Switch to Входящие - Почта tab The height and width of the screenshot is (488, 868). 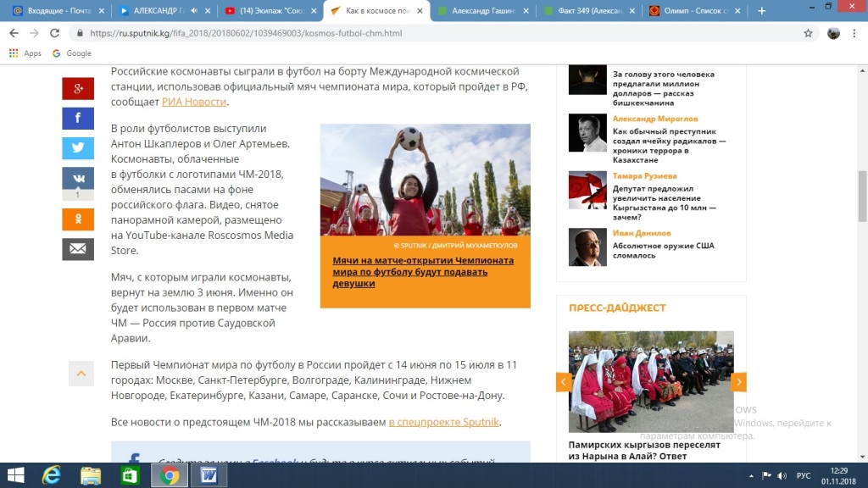pos(57,10)
